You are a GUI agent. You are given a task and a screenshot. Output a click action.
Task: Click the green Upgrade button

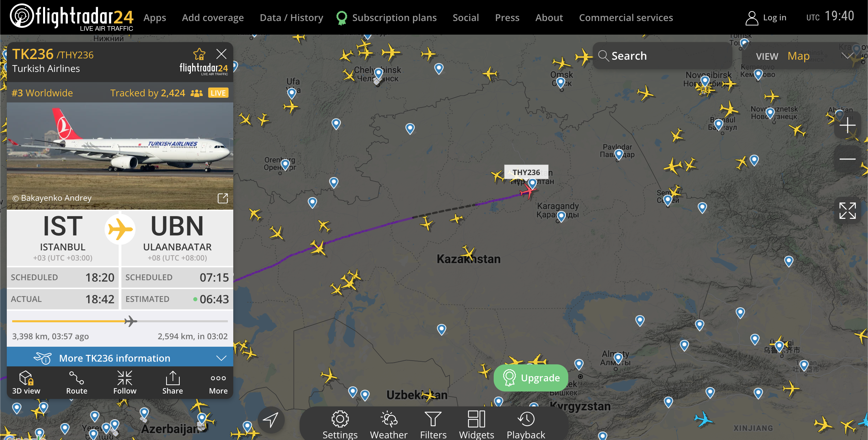click(531, 378)
